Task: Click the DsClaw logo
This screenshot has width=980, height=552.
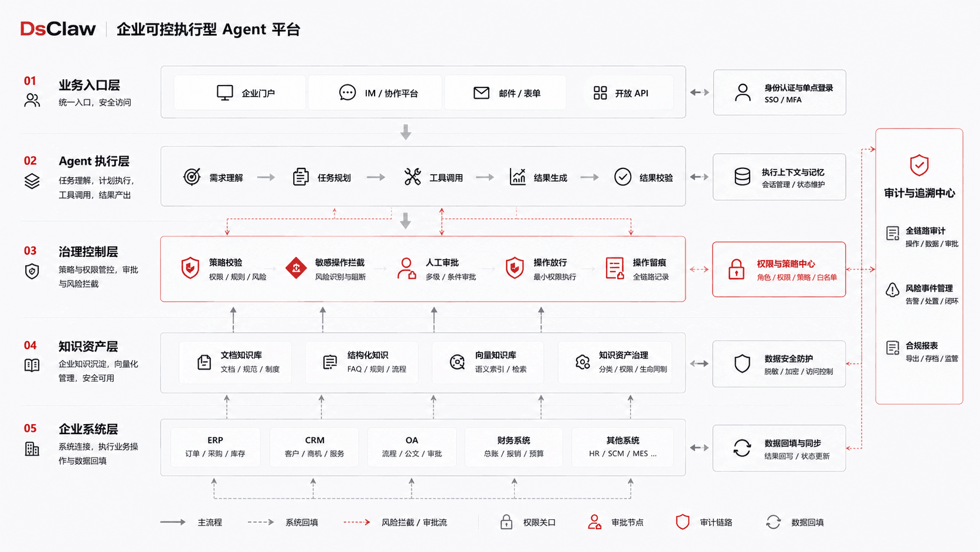Action: 57,29
